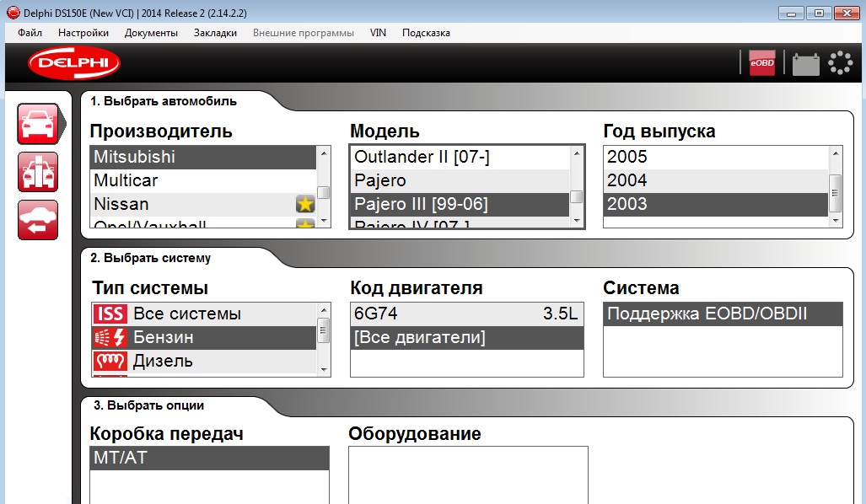
Task: Click the Delphi logo in the header
Action: 74,62
